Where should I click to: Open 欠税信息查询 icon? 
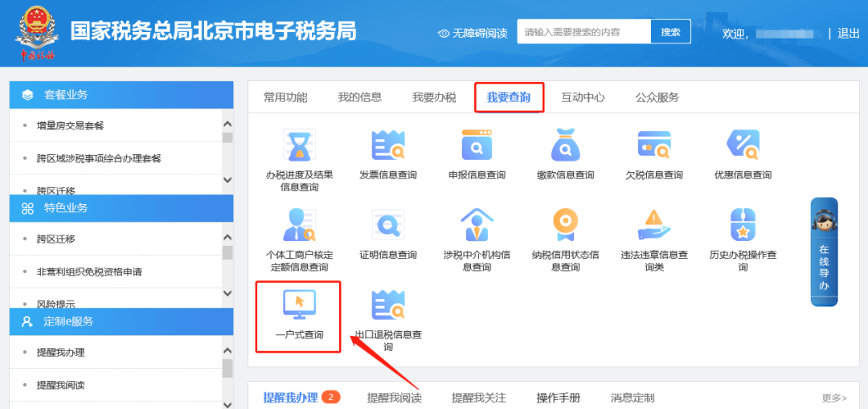click(x=653, y=145)
